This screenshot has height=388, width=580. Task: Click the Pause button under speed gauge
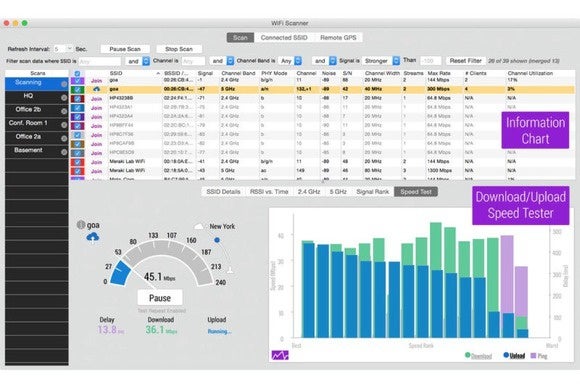(160, 298)
